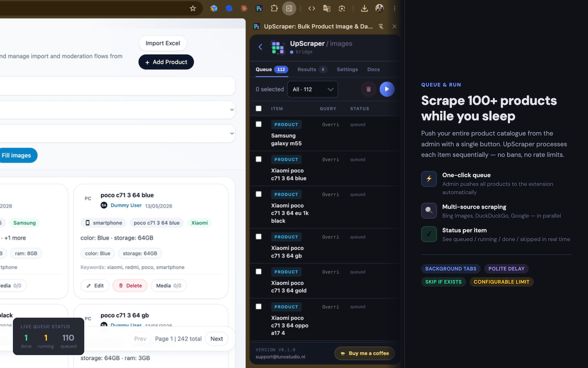Click the Prev pagination button

point(140,339)
